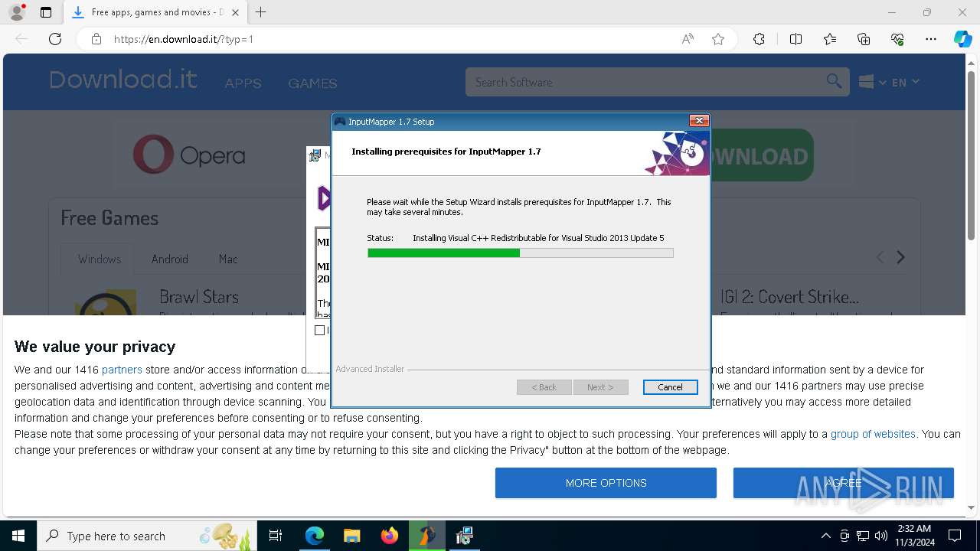Open a new browser tab
Screen dimensions: 980x551
point(260,12)
